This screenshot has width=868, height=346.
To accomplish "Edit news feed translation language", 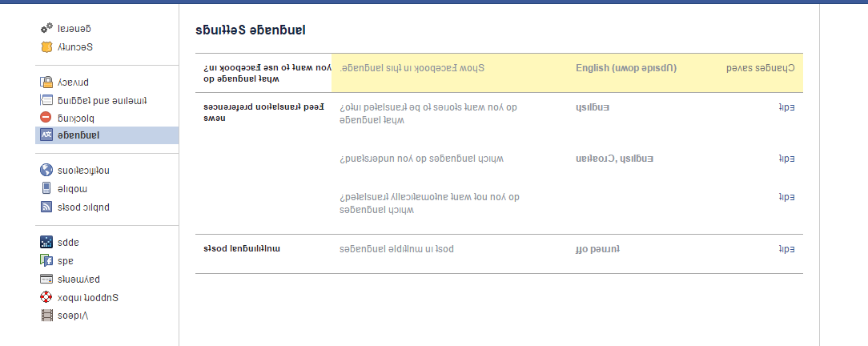I will point(786,107).
